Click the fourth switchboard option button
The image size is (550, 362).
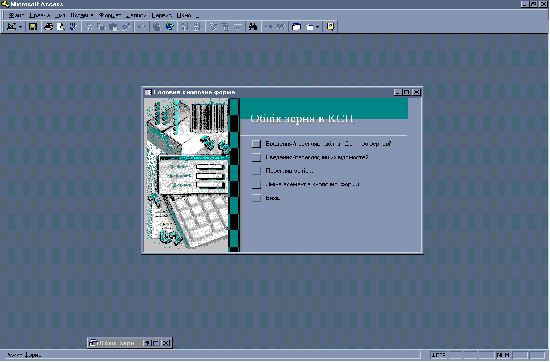point(256,185)
